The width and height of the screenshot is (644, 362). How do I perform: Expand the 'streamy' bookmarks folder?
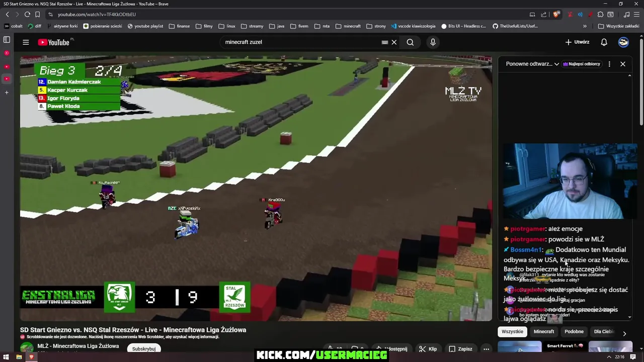point(252,26)
